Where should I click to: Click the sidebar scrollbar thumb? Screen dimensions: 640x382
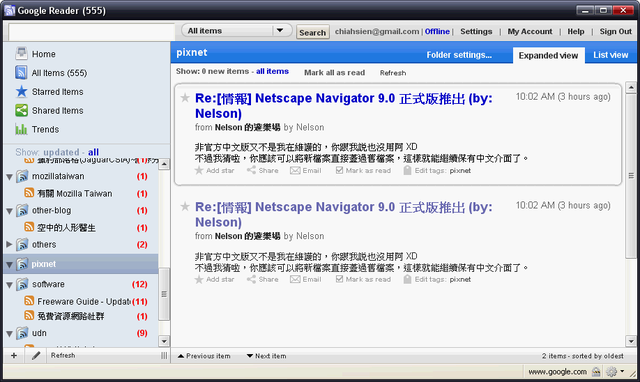click(x=164, y=294)
